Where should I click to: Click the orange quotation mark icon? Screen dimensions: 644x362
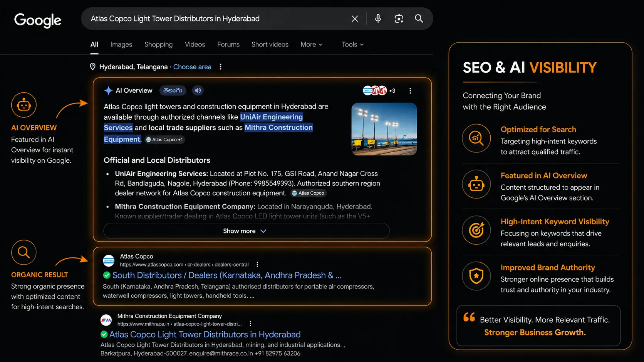(x=469, y=317)
